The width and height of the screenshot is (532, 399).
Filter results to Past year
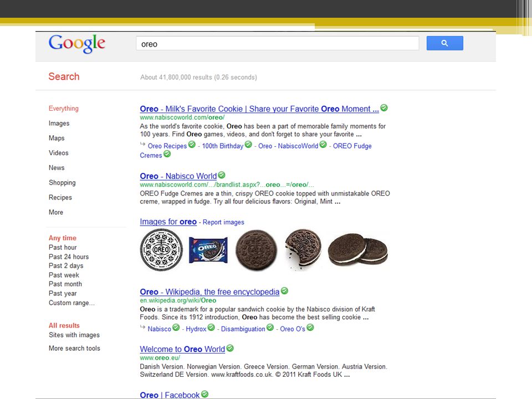tap(63, 294)
